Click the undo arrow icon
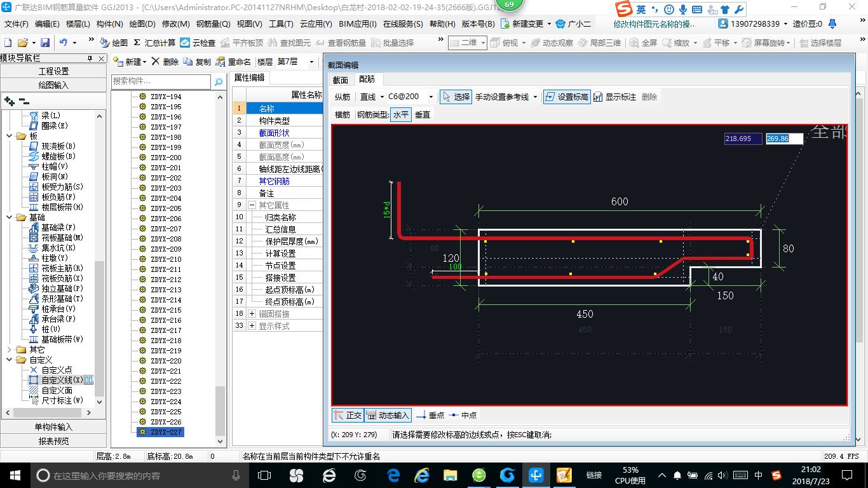868x488 pixels. pyautogui.click(x=64, y=43)
